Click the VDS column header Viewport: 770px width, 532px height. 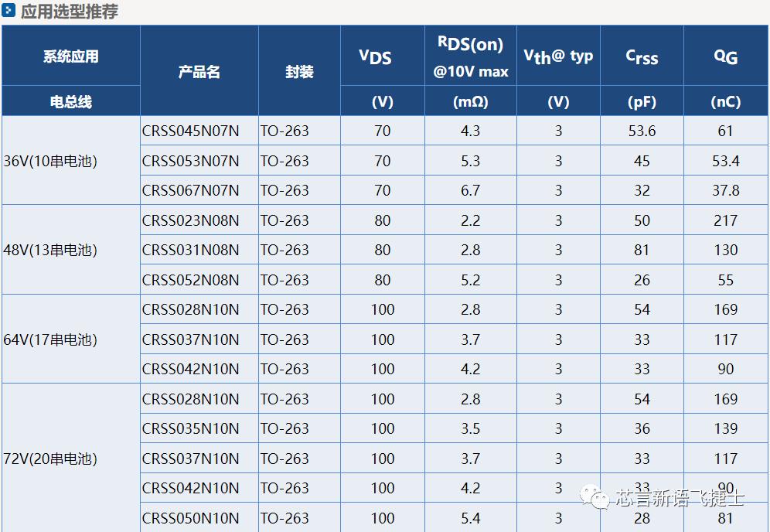click(x=383, y=56)
